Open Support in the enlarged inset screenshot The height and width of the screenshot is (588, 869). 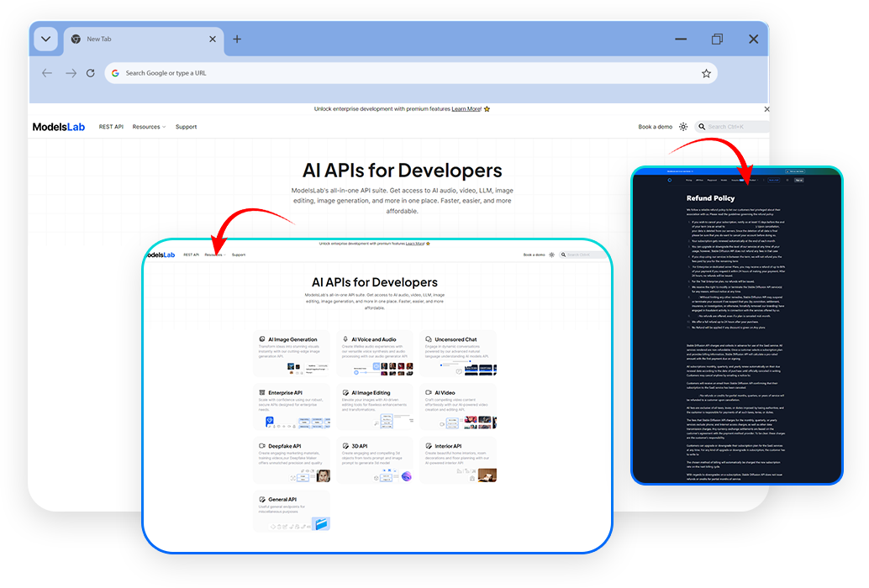click(x=239, y=255)
